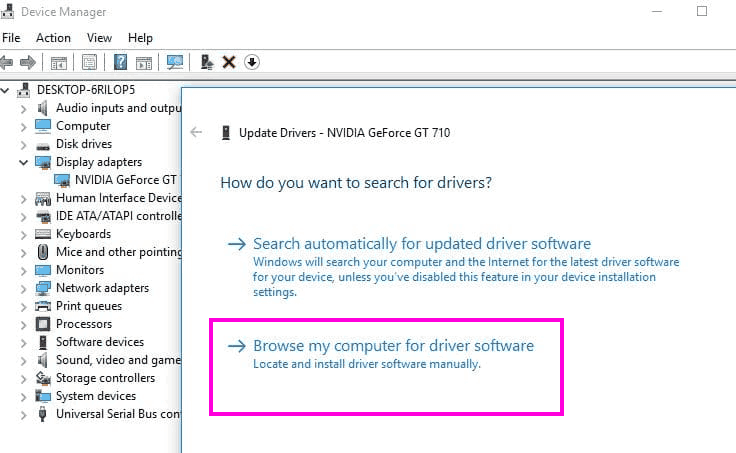This screenshot has height=453, width=736.
Task: Click the Device Manager title bar icon
Action: tap(7, 11)
